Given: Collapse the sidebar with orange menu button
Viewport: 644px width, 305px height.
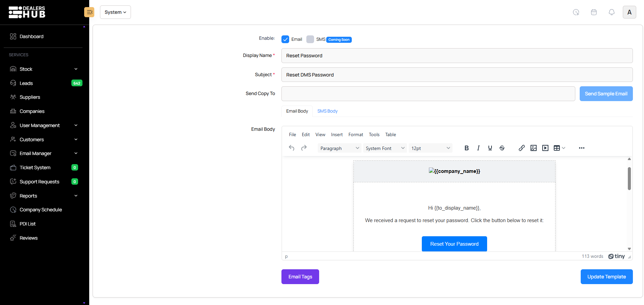Looking at the screenshot, I should (x=89, y=12).
